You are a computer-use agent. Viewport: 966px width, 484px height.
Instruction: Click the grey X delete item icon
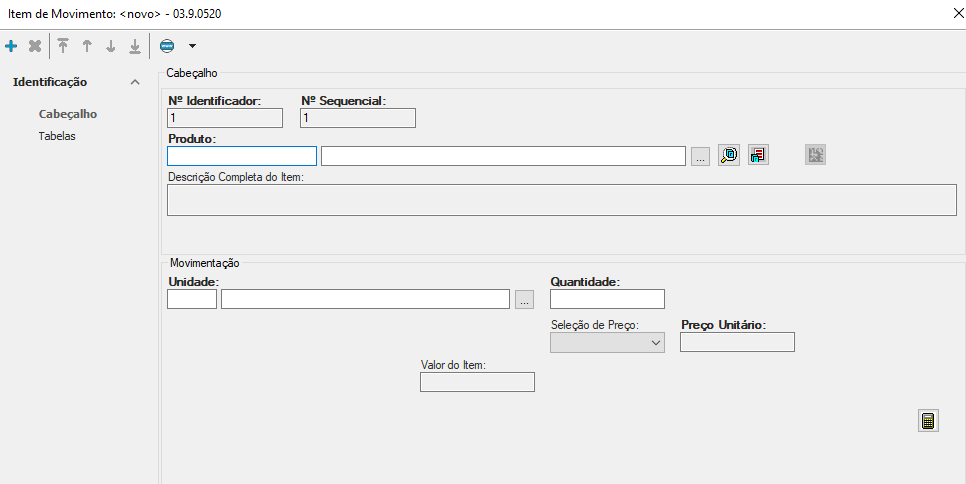pos(35,46)
